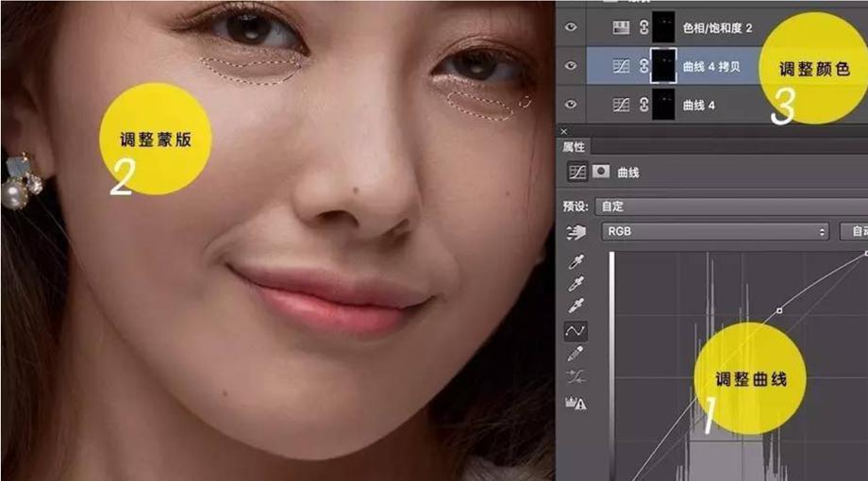Pick the white point eyedropper
868x481 pixels.
pos(576,306)
